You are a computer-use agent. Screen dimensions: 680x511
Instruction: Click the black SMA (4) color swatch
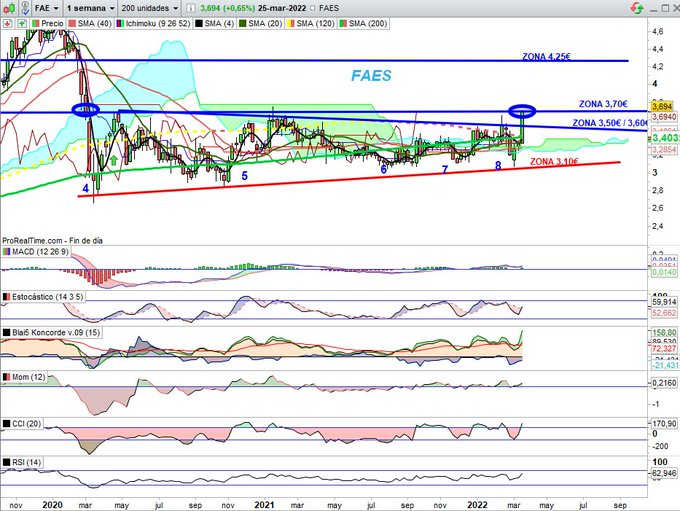199,23
